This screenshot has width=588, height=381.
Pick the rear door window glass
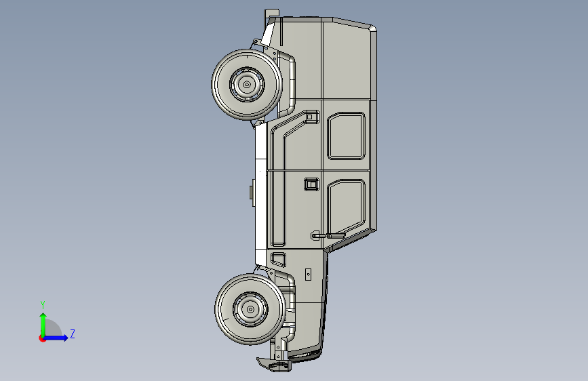point(346,136)
